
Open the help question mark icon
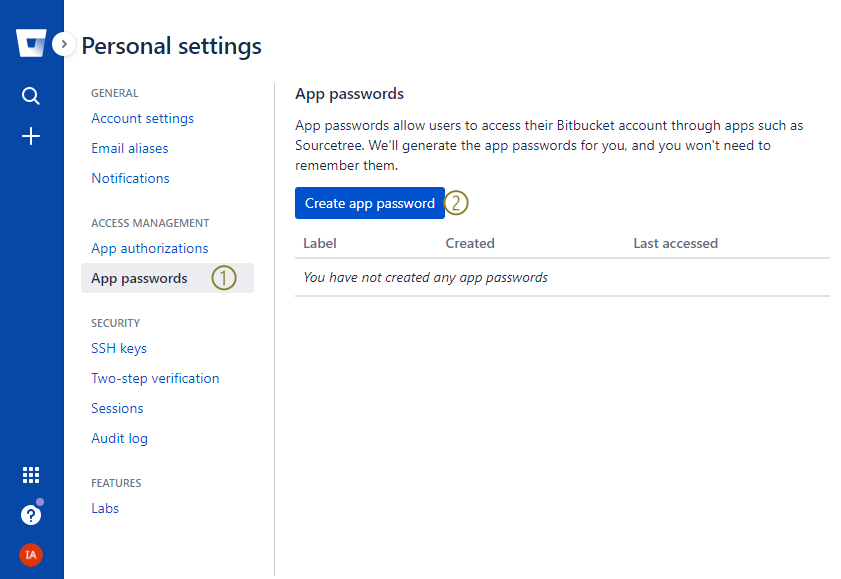click(x=31, y=515)
